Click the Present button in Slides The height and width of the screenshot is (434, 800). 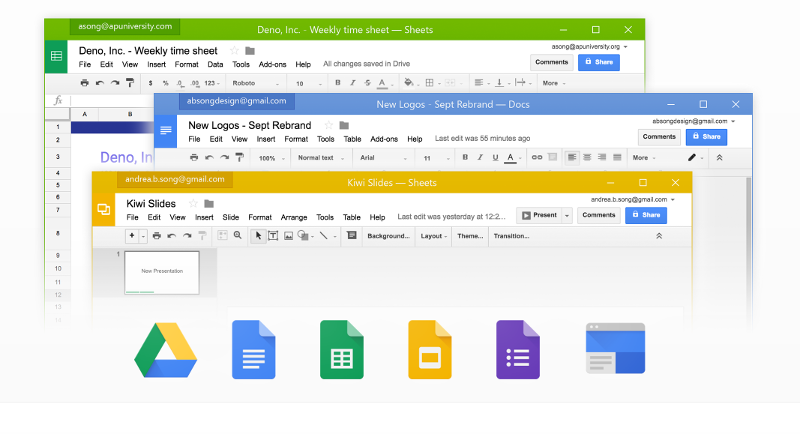[x=539, y=215]
